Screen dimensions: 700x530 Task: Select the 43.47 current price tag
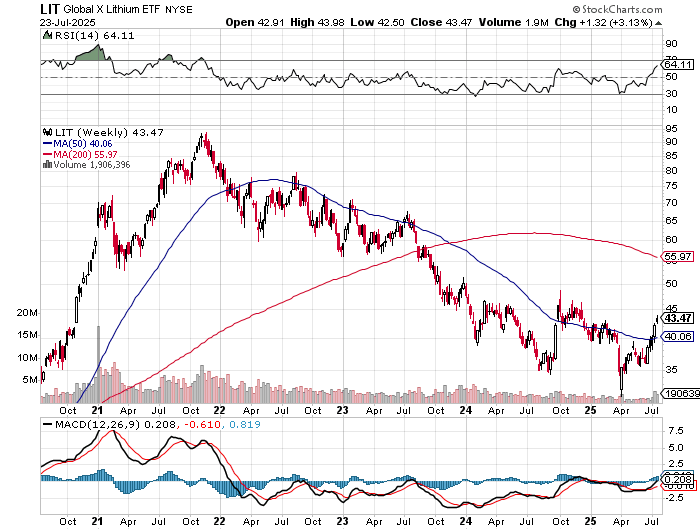coord(679,318)
